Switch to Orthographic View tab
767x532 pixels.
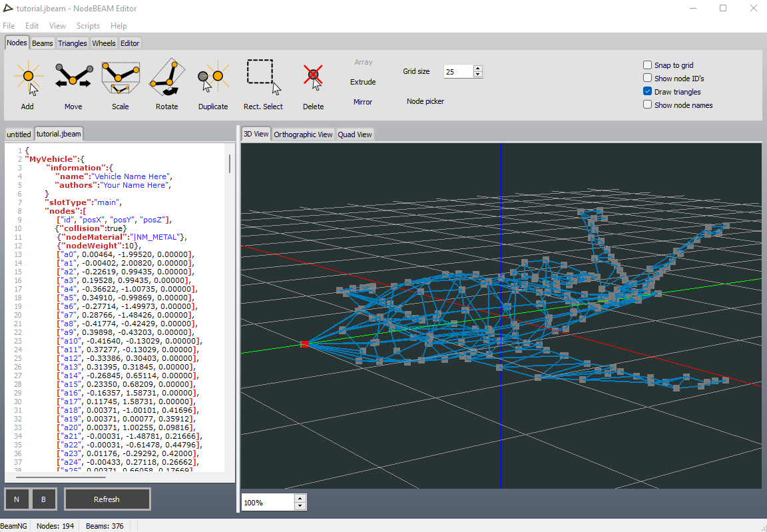[x=303, y=134]
